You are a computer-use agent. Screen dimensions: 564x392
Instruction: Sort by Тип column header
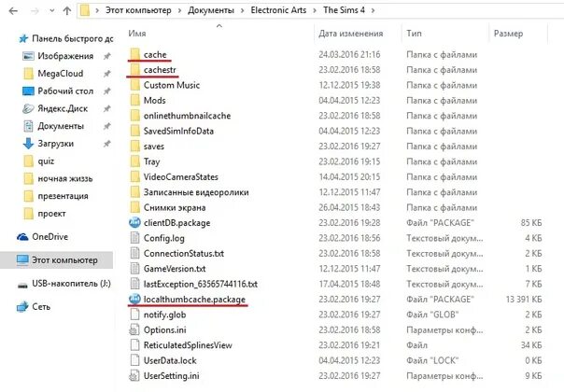click(x=414, y=34)
